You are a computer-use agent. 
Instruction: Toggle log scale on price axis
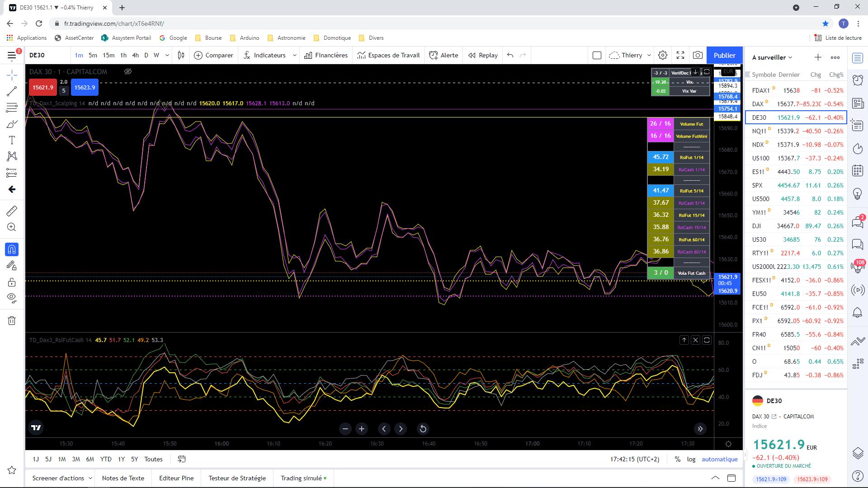(x=691, y=459)
